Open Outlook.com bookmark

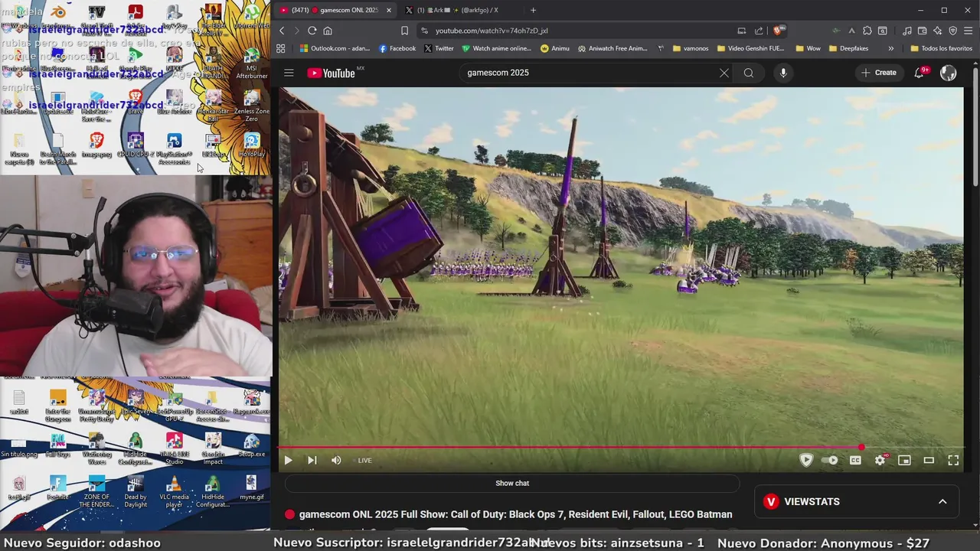click(x=335, y=48)
